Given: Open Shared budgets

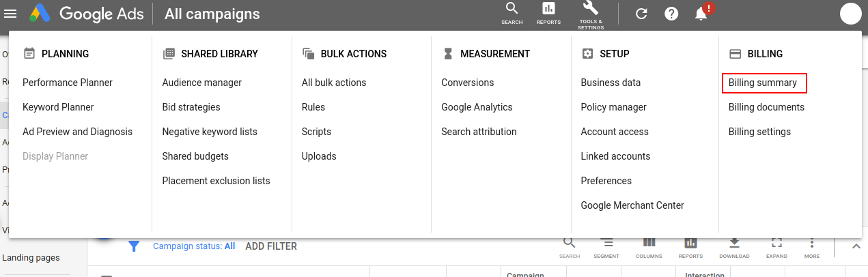Looking at the screenshot, I should (x=195, y=156).
